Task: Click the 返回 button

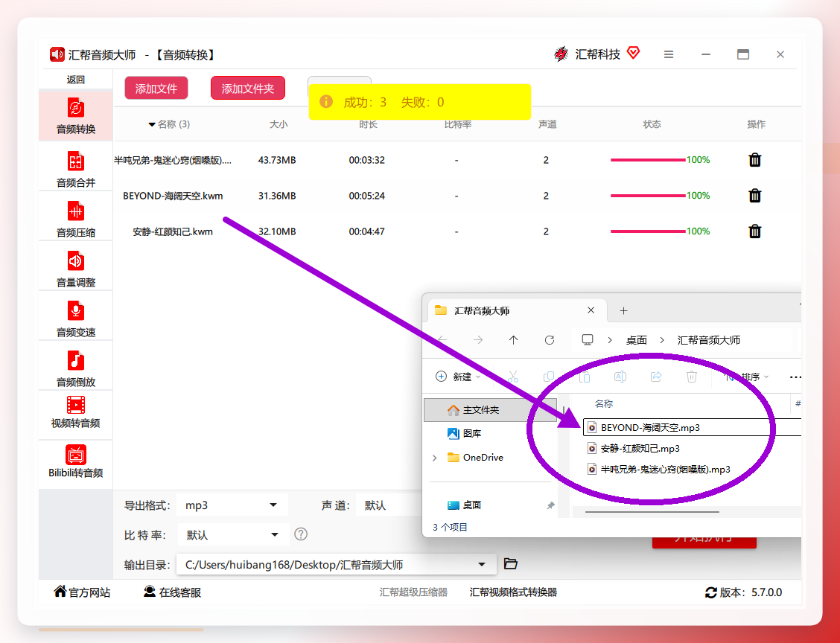Action: pos(75,79)
